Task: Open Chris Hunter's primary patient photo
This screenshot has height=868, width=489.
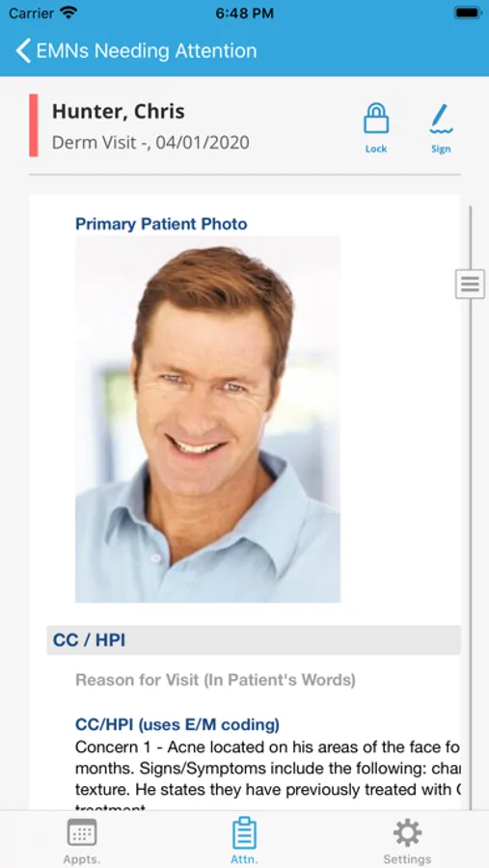Action: click(207, 420)
